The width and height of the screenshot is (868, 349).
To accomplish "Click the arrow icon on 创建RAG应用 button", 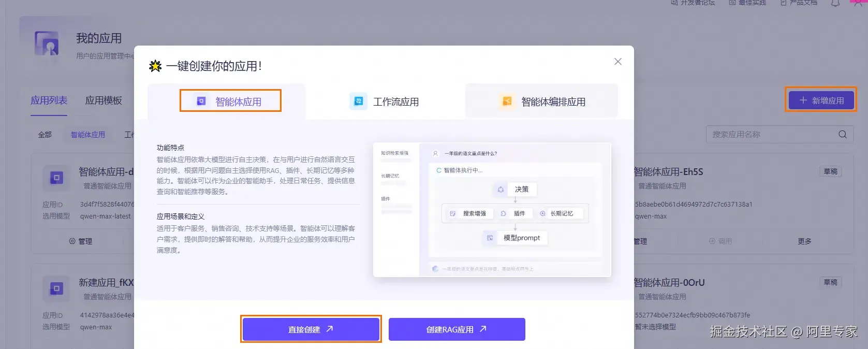I will click(x=483, y=329).
